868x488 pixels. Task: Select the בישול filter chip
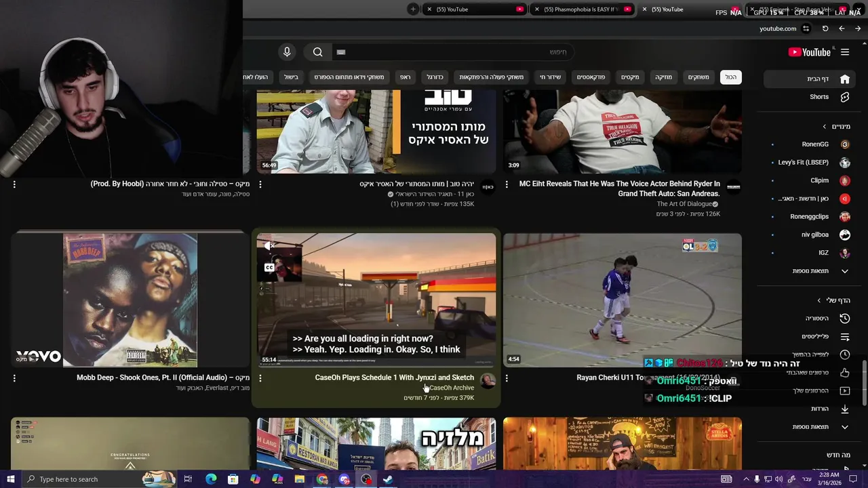(x=291, y=77)
